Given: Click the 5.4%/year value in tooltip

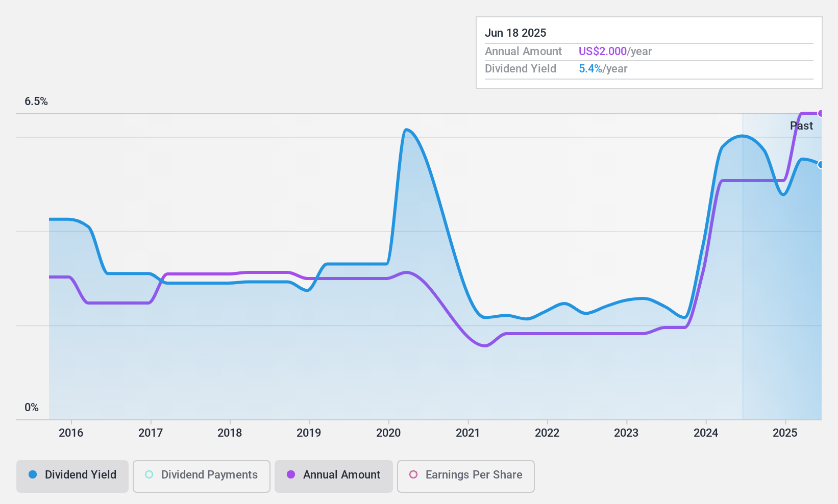Looking at the screenshot, I should [603, 69].
